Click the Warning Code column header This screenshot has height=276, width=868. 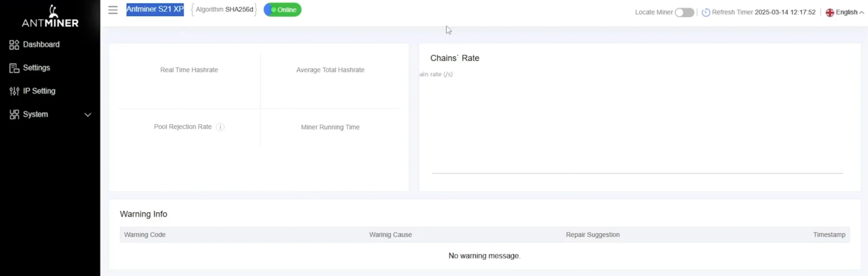point(145,235)
